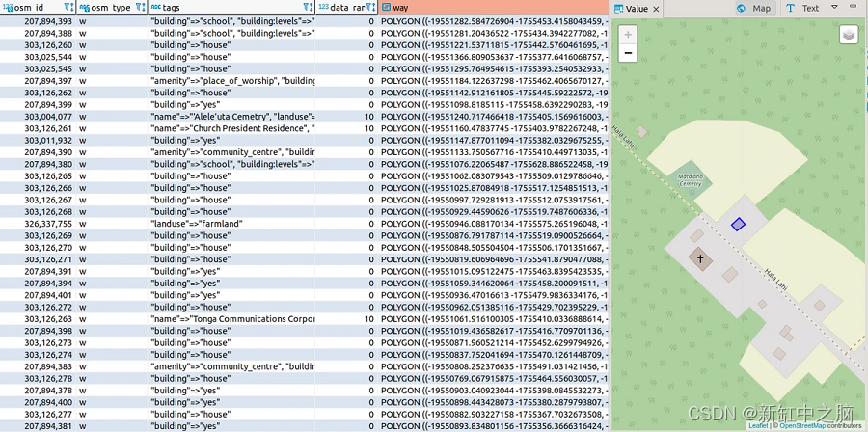Viewport: 868px width, 432px height.
Task: Select data_rank value in Tonga Communications row
Action: [347, 318]
